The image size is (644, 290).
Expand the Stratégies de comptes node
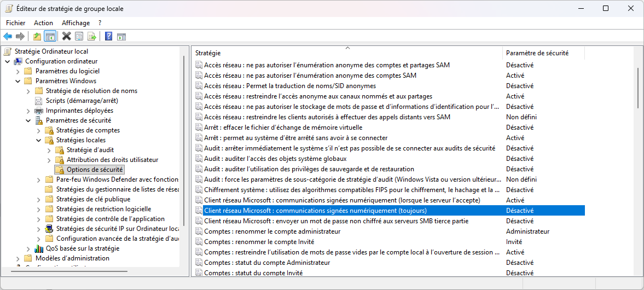click(x=39, y=130)
